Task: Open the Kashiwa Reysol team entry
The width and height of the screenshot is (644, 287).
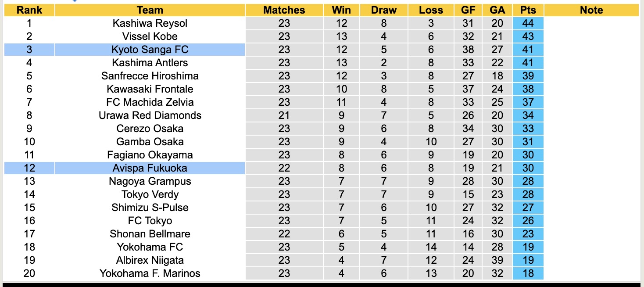Action: click(x=150, y=23)
